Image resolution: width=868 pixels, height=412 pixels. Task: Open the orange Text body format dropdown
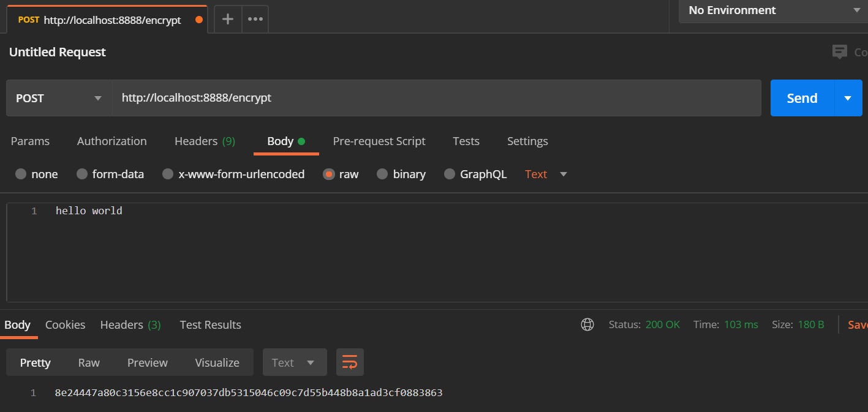546,174
